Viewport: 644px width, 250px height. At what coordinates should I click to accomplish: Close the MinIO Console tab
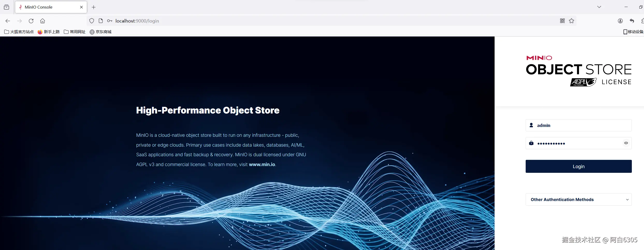click(82, 7)
